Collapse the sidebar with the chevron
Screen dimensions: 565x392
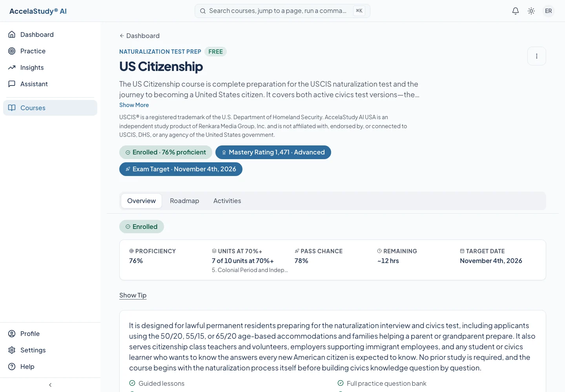50,385
